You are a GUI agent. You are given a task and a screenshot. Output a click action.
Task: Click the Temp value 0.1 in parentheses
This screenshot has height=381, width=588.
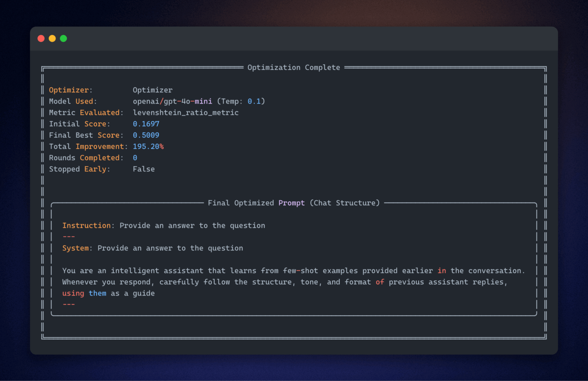pyautogui.click(x=255, y=101)
